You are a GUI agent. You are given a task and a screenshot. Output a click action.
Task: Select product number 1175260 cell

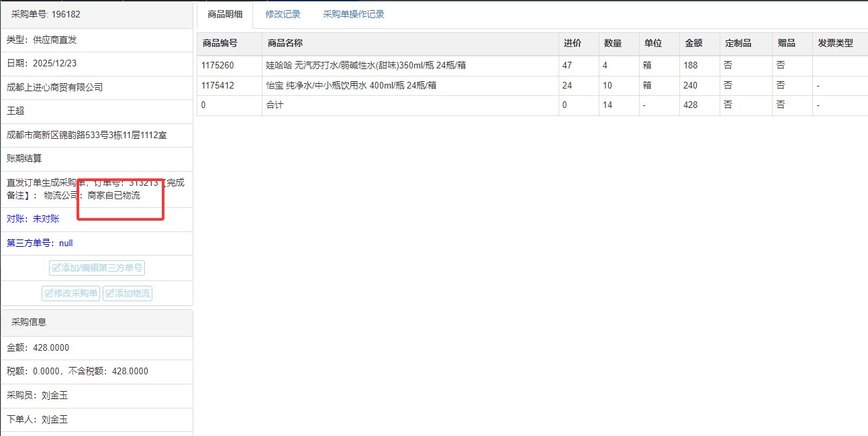[x=218, y=66]
